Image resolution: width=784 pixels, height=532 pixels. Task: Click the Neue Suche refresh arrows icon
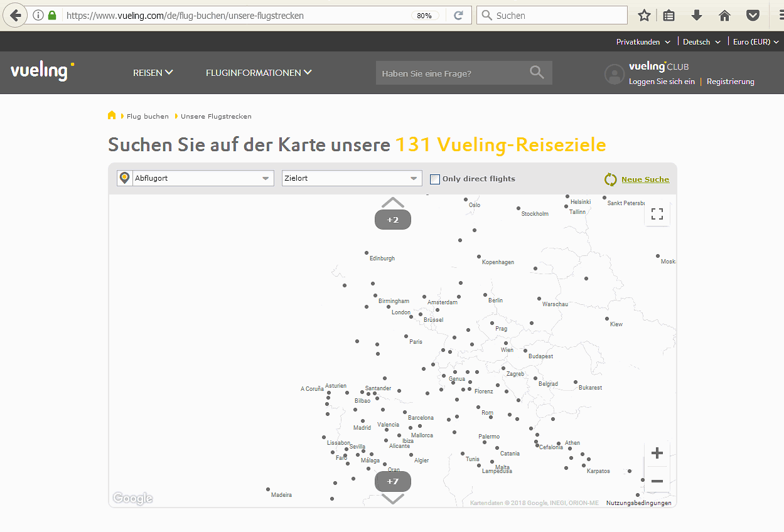coord(611,179)
